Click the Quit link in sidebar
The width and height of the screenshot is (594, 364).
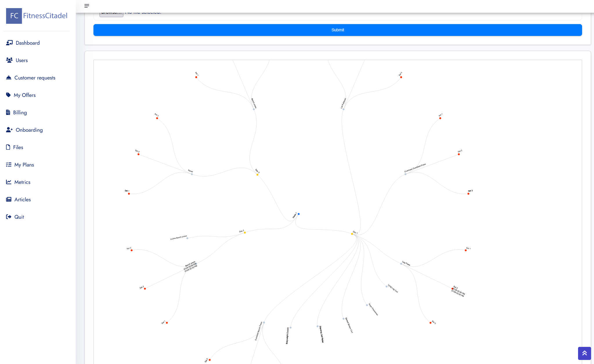point(19,217)
